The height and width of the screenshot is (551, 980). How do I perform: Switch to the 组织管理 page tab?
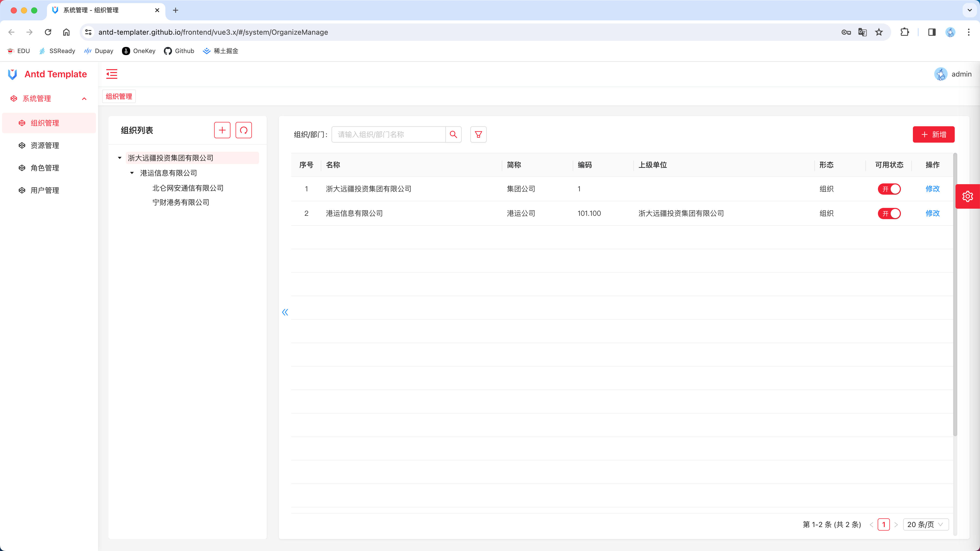pos(119,96)
